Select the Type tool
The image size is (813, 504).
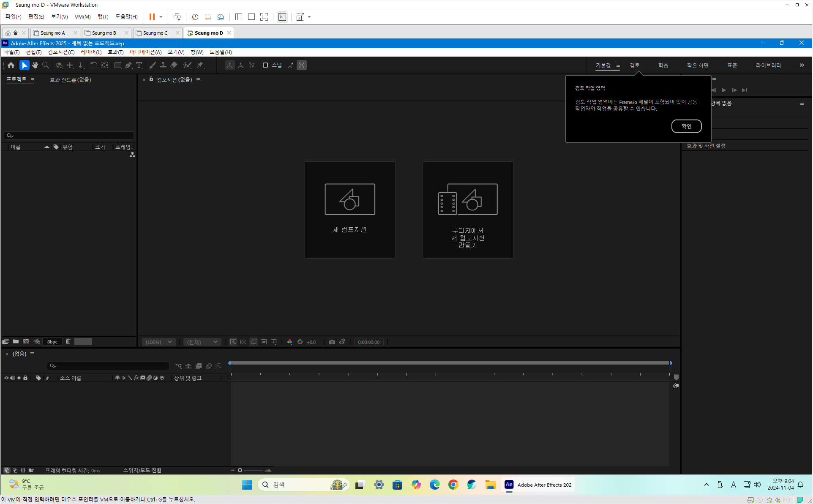coord(139,65)
